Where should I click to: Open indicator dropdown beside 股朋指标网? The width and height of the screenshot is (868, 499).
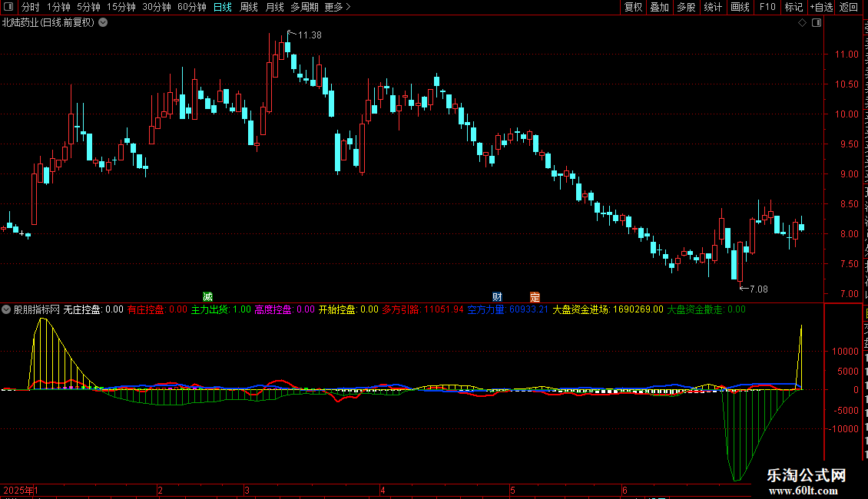click(6, 310)
